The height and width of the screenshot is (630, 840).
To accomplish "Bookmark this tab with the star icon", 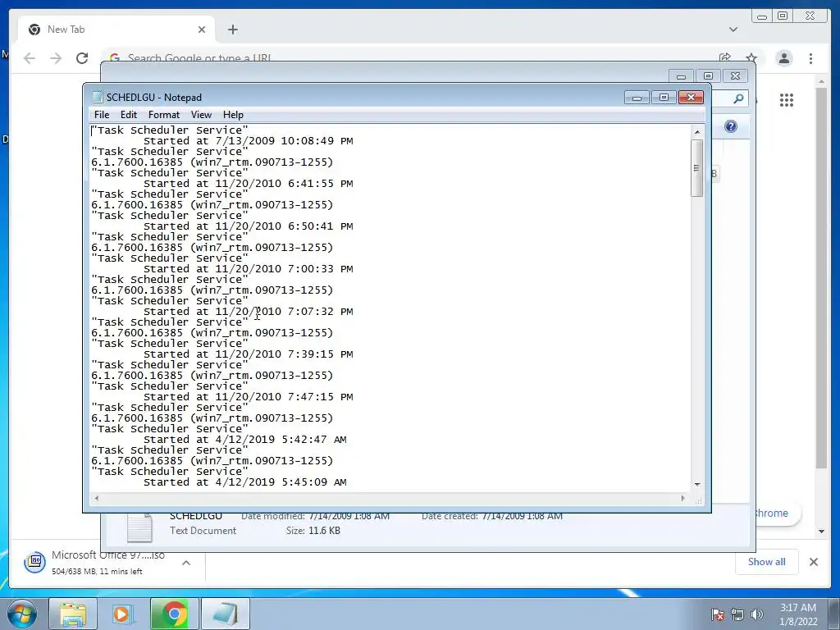I will point(751,57).
